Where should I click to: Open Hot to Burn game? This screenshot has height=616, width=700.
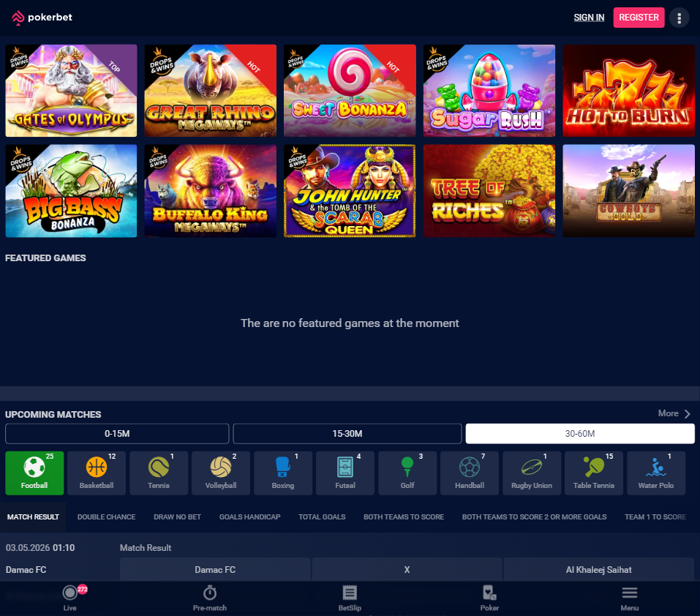point(628,91)
